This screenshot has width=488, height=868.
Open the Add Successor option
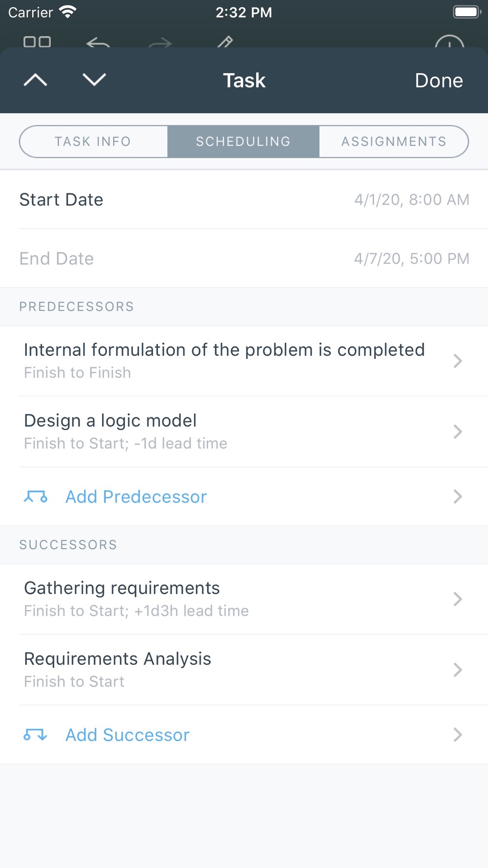click(x=127, y=735)
